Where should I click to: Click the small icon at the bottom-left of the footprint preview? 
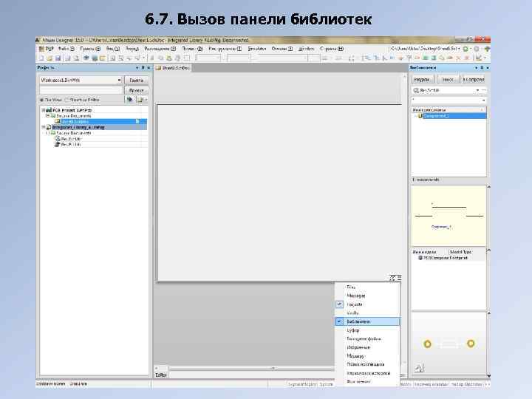click(419, 367)
